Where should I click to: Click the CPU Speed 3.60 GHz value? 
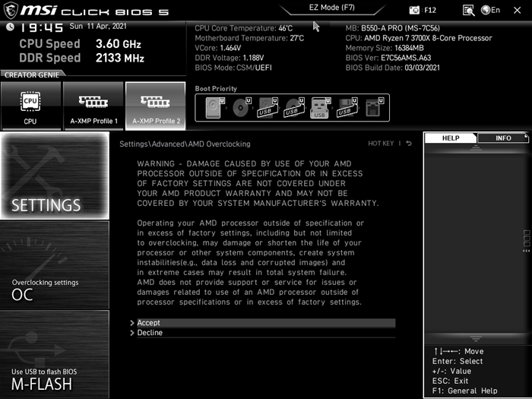click(x=119, y=44)
